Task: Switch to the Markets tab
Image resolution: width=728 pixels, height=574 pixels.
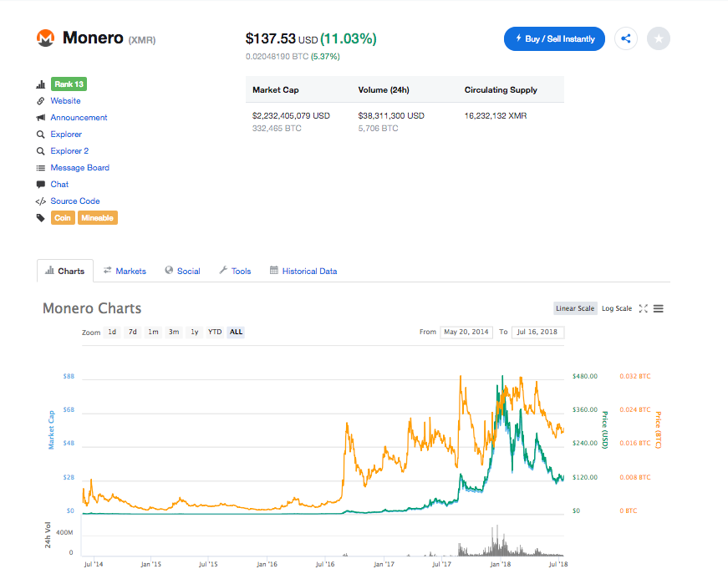Action: pyautogui.click(x=125, y=271)
